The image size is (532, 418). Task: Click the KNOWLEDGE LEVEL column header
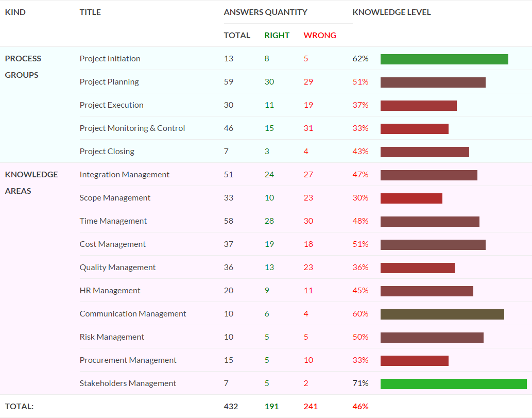tap(391, 12)
